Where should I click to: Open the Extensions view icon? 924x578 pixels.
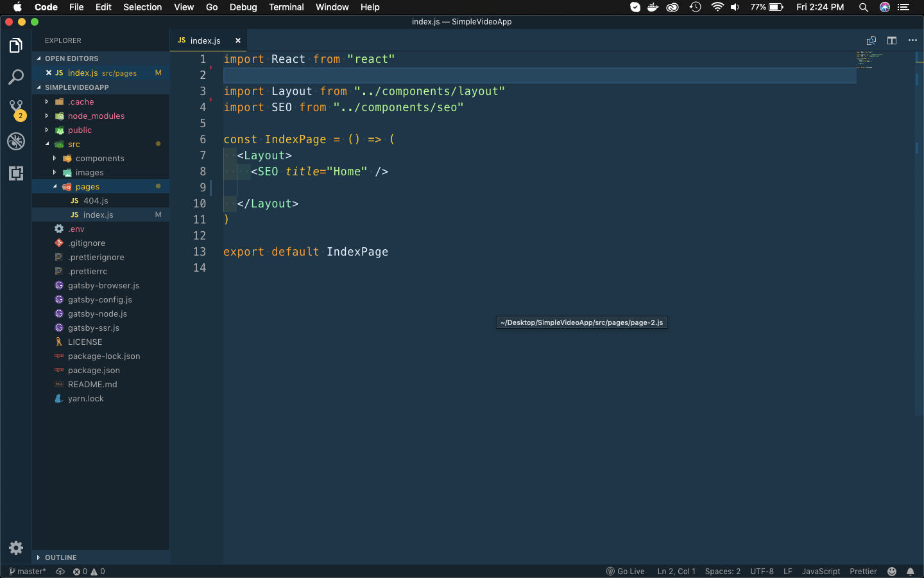click(x=16, y=173)
